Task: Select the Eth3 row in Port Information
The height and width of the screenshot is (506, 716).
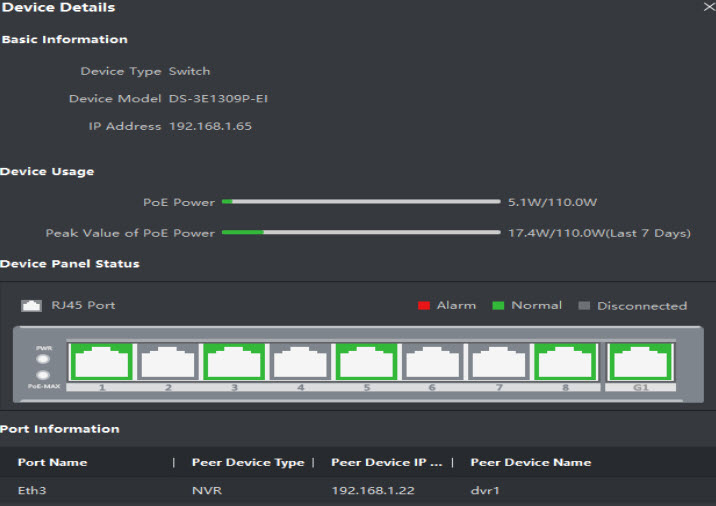Action: coord(300,491)
